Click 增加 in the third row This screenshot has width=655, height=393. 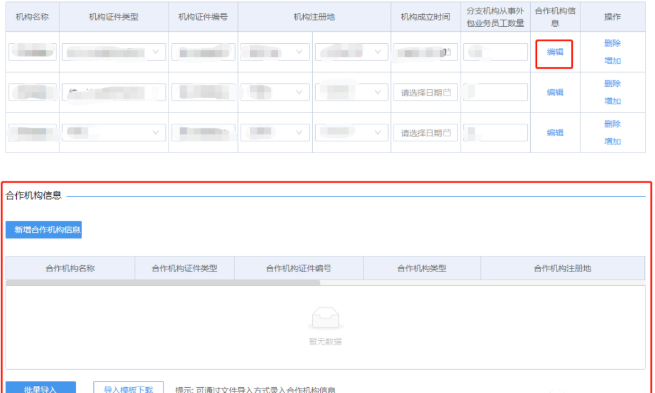click(x=612, y=142)
